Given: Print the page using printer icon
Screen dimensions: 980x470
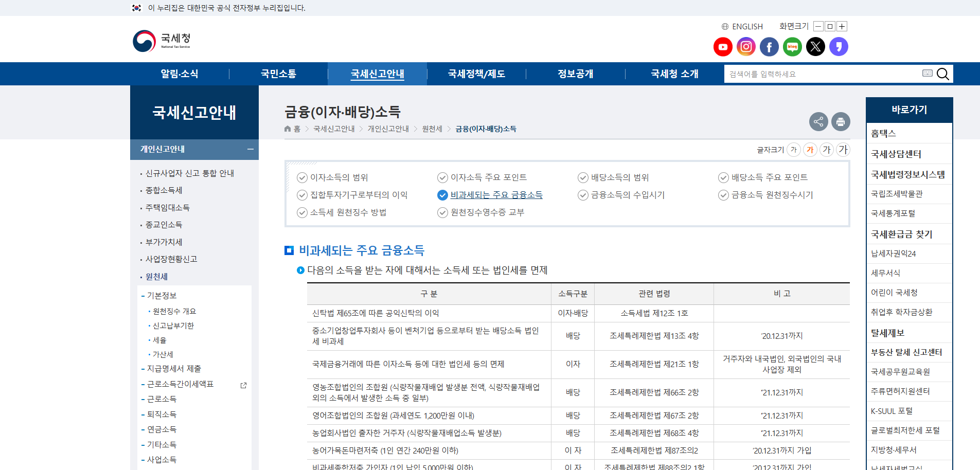Looking at the screenshot, I should 841,122.
